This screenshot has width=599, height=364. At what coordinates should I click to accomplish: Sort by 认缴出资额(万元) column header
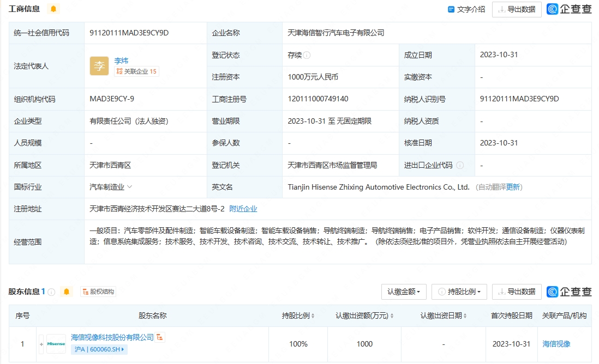coord(364,316)
